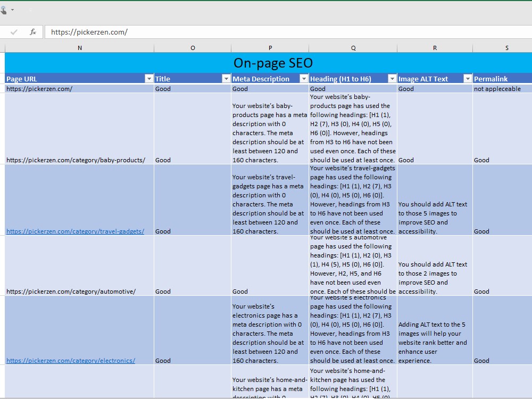Select the Good meta description cell for automotive
Screen dimensions: 532x399
[270, 265]
